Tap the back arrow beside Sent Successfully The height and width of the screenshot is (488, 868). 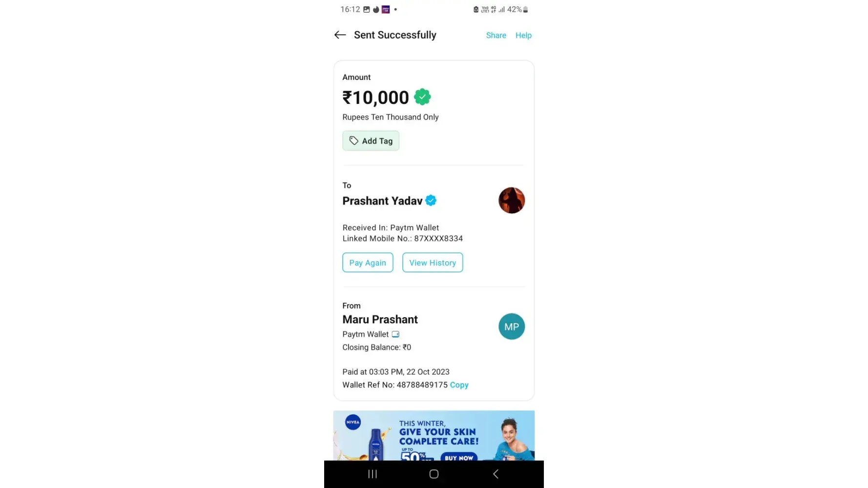pos(340,35)
